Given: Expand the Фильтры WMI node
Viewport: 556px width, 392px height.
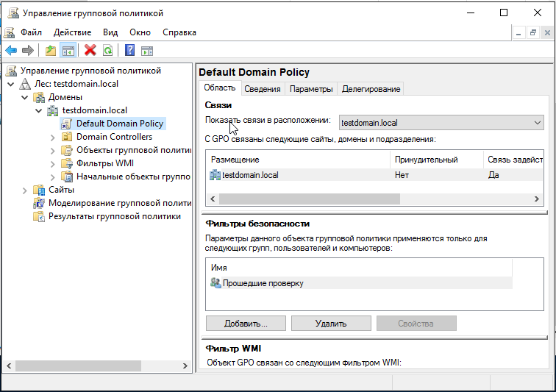Looking at the screenshot, I should pos(52,163).
